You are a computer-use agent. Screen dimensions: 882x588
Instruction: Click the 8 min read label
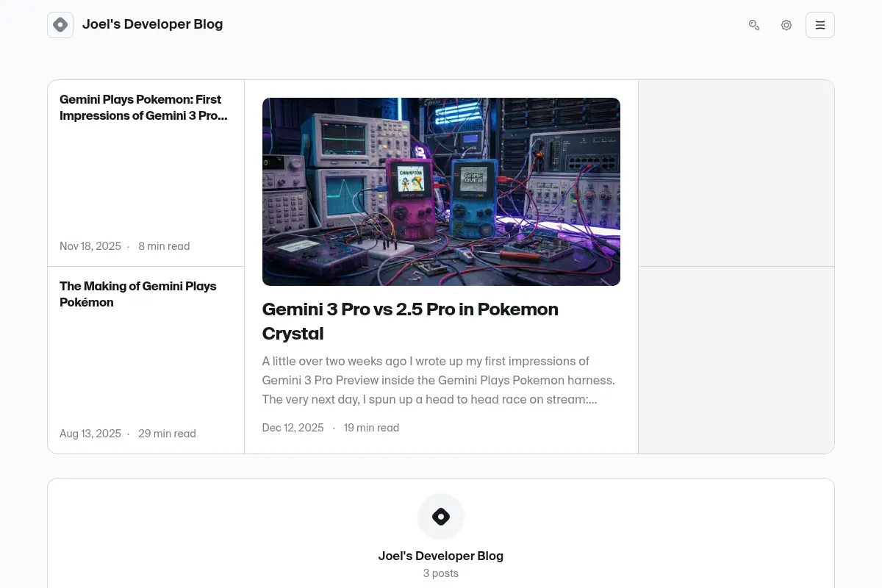(x=164, y=246)
